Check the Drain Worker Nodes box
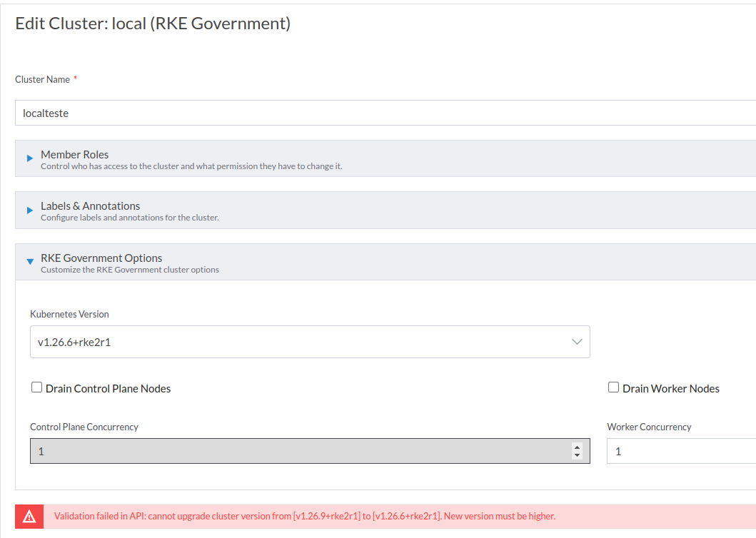 pyautogui.click(x=613, y=387)
